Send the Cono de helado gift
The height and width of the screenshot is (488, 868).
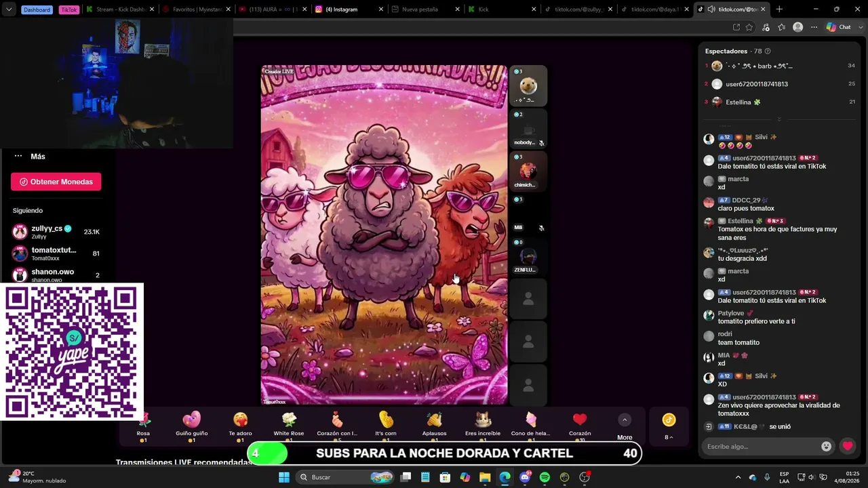531,426
